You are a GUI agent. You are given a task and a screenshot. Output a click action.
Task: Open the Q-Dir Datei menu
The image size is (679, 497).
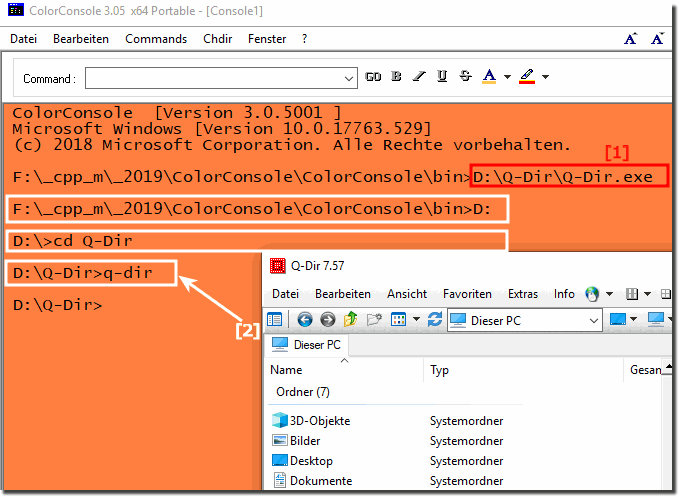pyautogui.click(x=285, y=294)
